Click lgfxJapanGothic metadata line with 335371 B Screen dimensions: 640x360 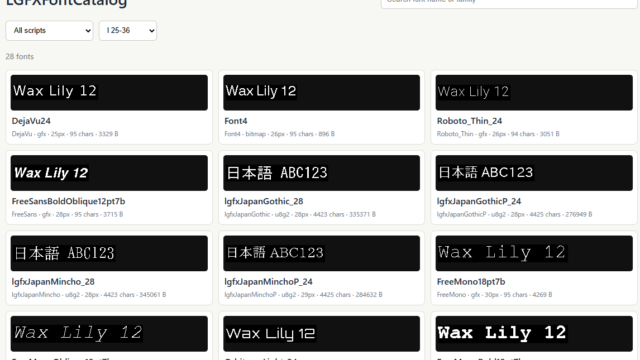(x=300, y=214)
